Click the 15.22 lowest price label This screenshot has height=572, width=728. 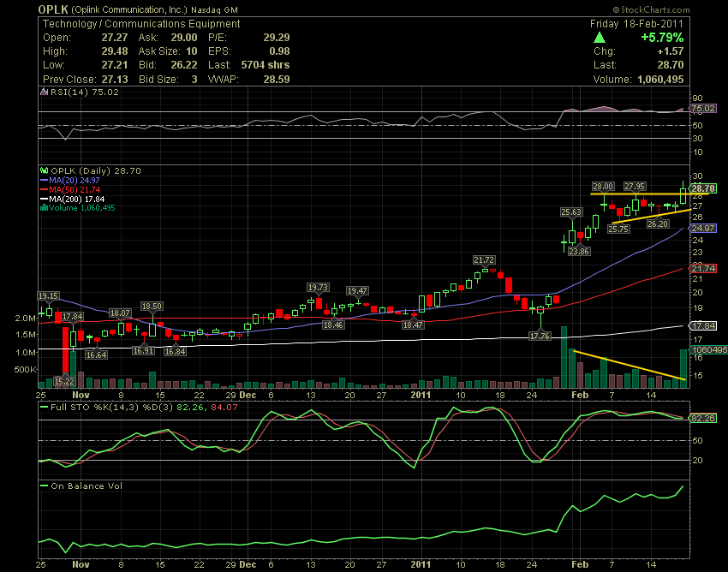[64, 381]
